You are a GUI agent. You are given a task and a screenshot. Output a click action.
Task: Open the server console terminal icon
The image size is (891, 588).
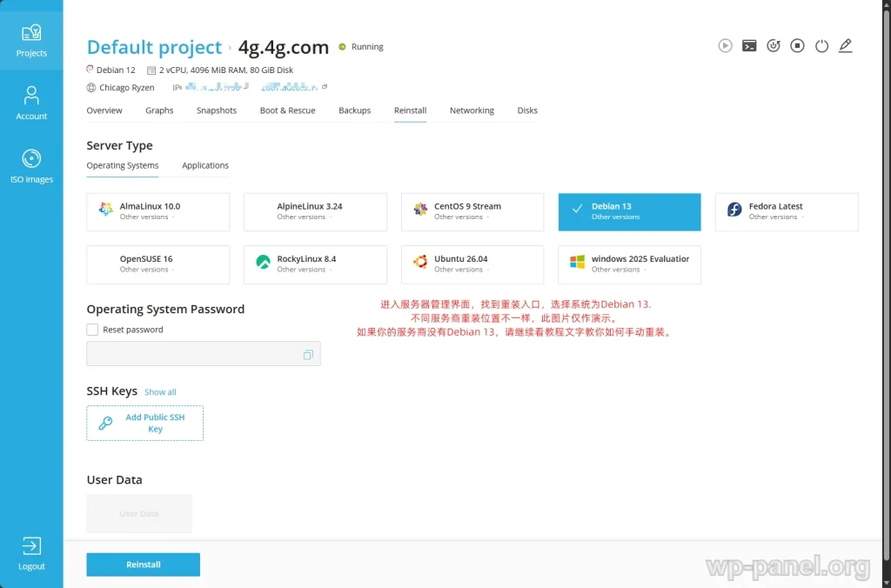click(749, 45)
